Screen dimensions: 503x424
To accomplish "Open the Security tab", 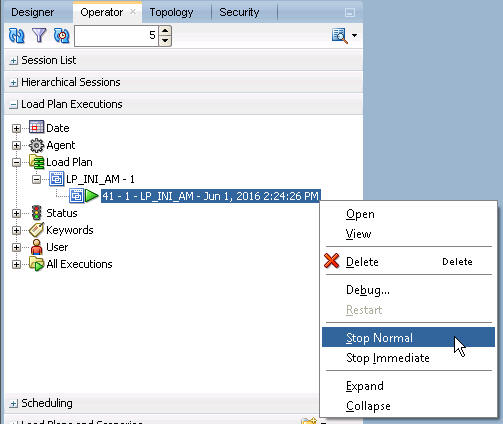I will pos(239,12).
